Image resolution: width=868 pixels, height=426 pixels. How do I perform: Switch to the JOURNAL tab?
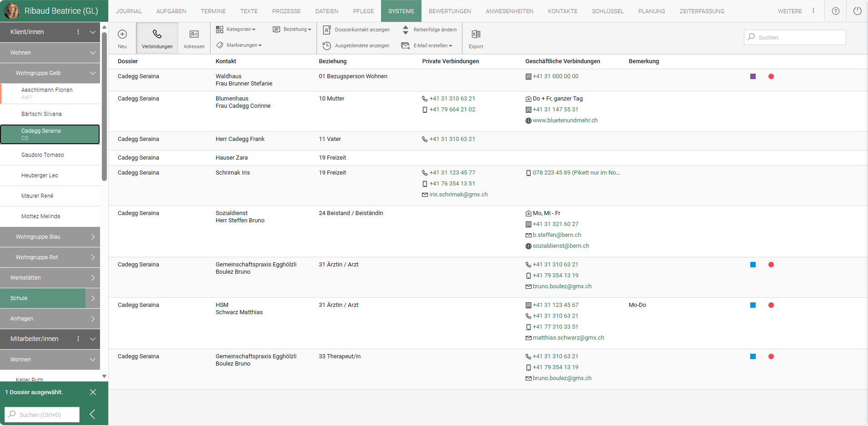[x=129, y=11]
